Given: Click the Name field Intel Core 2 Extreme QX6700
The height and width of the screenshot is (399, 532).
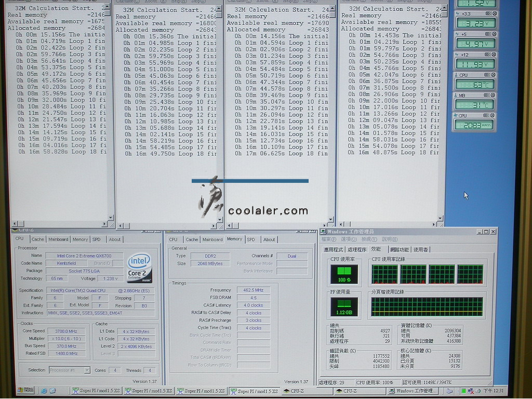Looking at the screenshot, I should [x=84, y=256].
